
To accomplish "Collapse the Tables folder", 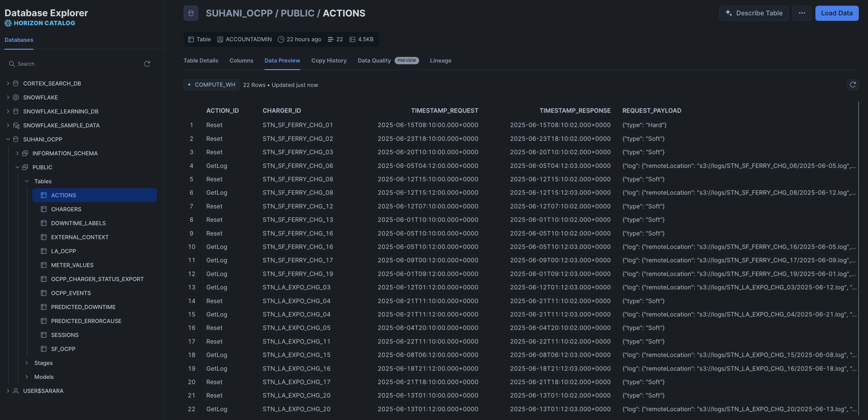I will (x=27, y=181).
